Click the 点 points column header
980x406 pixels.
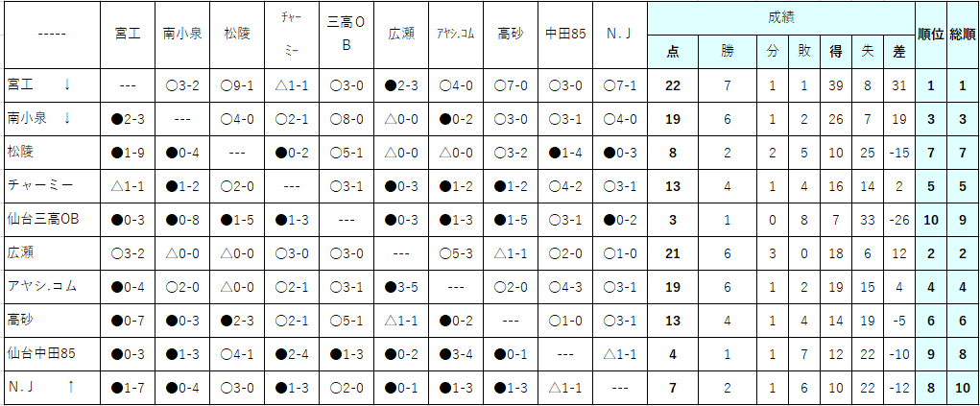coord(673,52)
